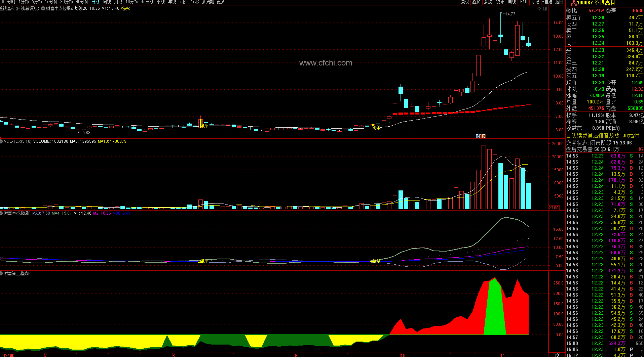
Task: Switch to the 30分钟 period tab
Action: pos(67,2)
